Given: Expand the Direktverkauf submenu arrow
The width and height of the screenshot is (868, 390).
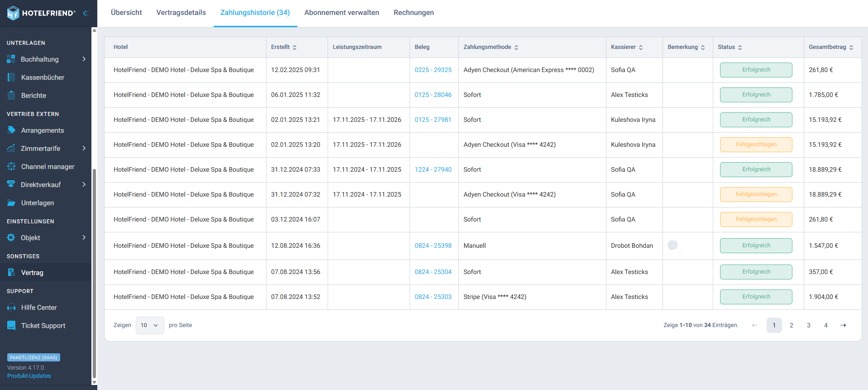Looking at the screenshot, I should pyautogui.click(x=84, y=184).
